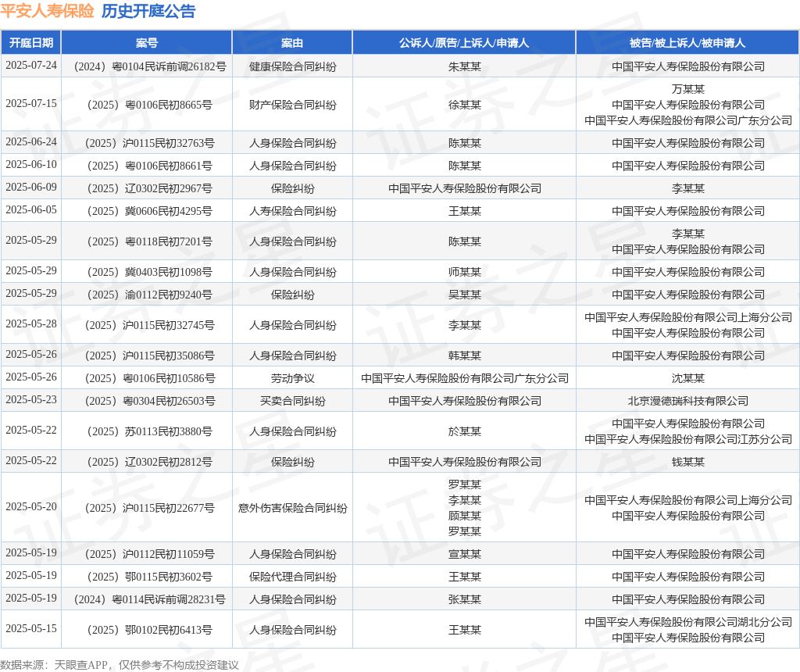
Task: Select the 案号 column header
Action: pos(147,43)
